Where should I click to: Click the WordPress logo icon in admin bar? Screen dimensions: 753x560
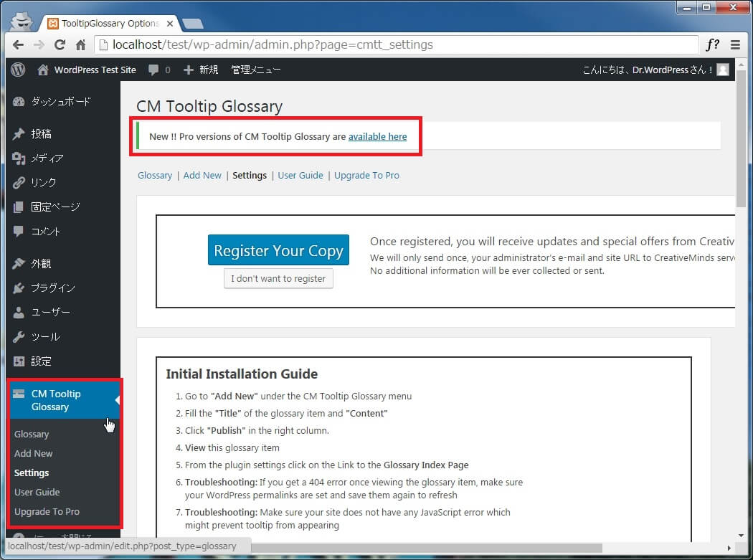pyautogui.click(x=19, y=70)
